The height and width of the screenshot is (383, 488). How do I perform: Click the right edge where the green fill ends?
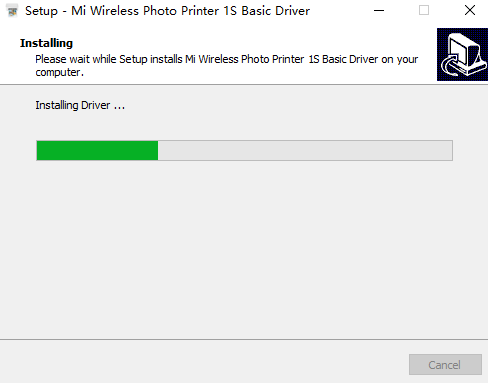click(157, 151)
